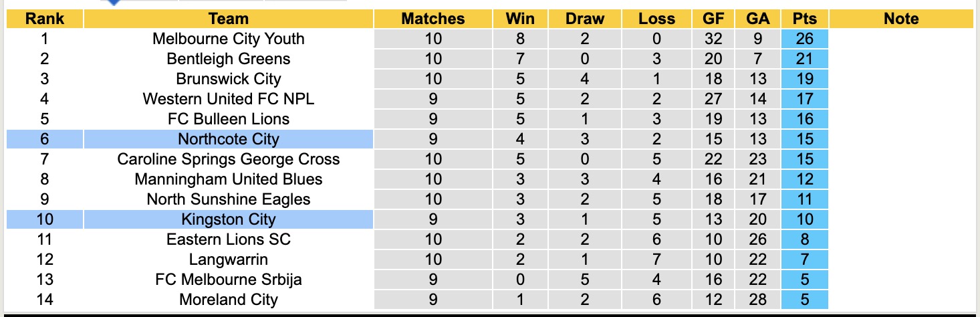Image resolution: width=980 pixels, height=317 pixels.
Task: Sort by the Matches column header
Action: [x=433, y=19]
